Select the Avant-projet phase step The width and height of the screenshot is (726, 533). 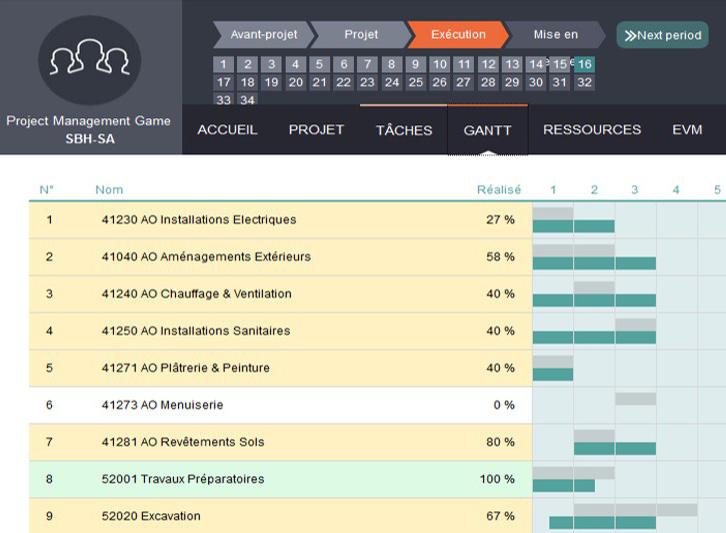tap(263, 35)
